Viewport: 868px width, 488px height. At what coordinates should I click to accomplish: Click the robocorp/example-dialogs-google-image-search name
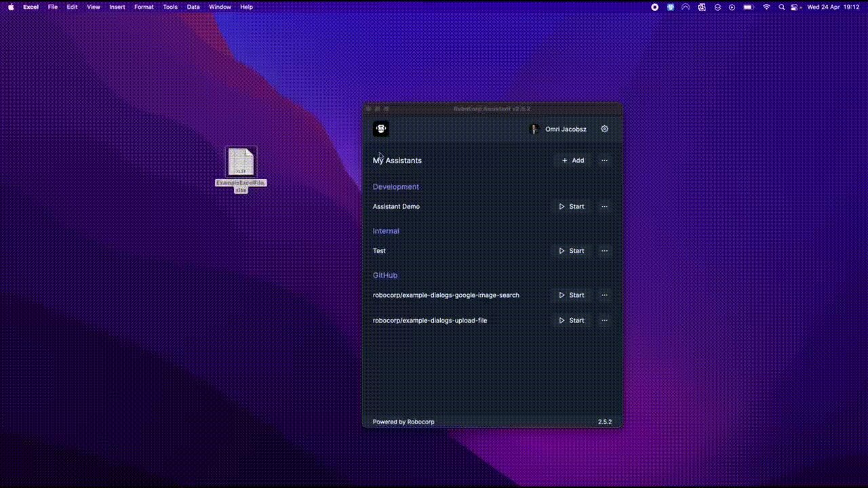click(x=446, y=296)
